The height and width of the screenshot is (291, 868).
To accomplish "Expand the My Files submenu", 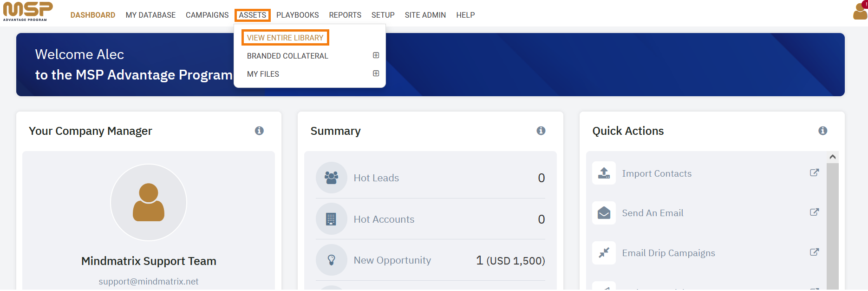I will (x=376, y=73).
